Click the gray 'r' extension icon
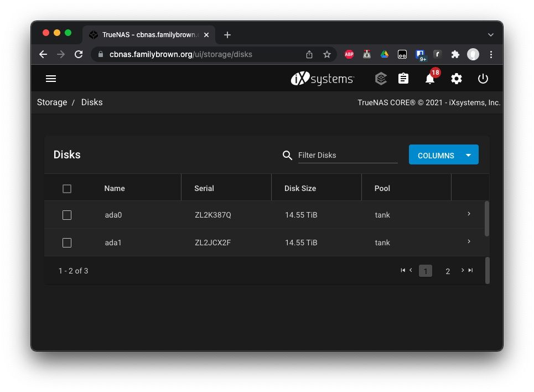The width and height of the screenshot is (534, 392). pyautogui.click(x=438, y=55)
